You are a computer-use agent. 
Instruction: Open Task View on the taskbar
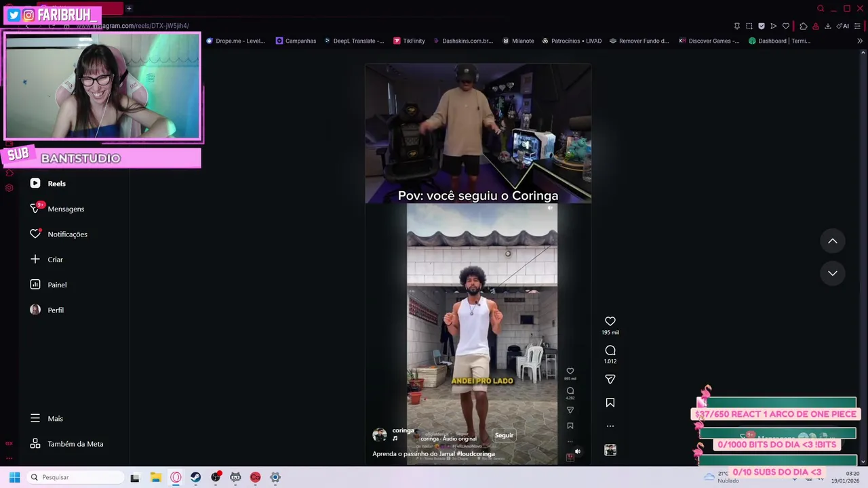tap(135, 477)
